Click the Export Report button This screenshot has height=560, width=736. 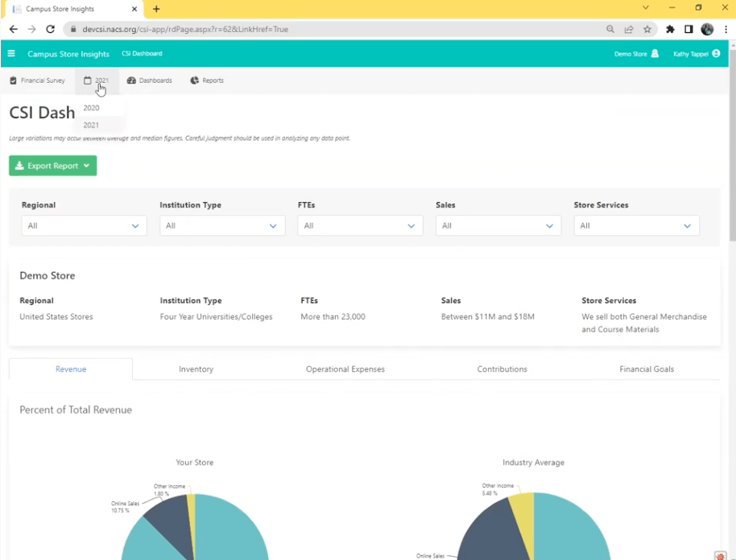[52, 166]
